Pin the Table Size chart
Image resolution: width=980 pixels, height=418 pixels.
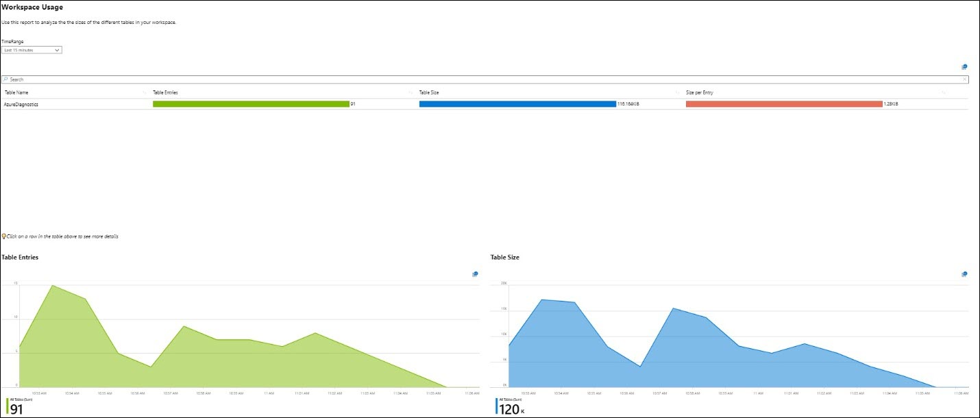point(964,274)
